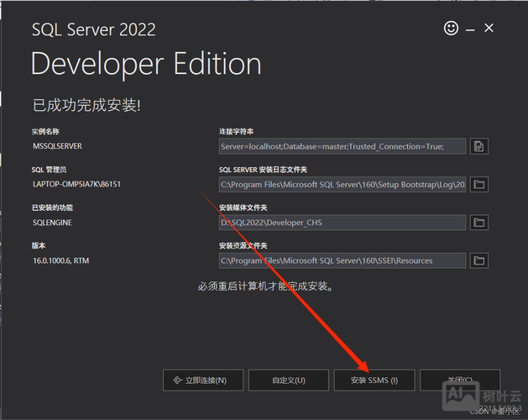Click the 关闭(C) close button
This screenshot has width=528, height=420.
(x=460, y=381)
